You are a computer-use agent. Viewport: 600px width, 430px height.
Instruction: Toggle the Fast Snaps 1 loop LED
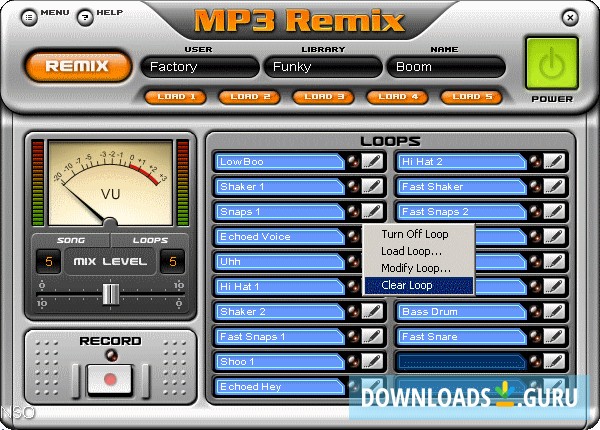[x=353, y=337]
